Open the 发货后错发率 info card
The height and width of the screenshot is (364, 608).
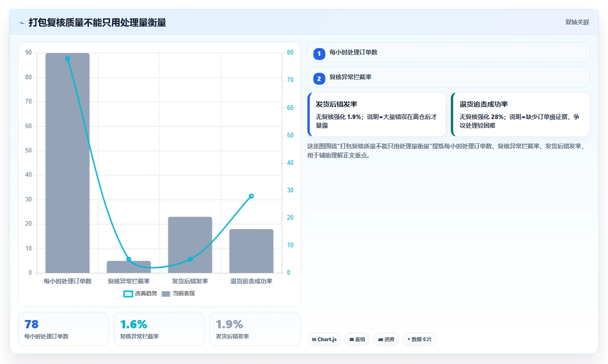point(377,114)
